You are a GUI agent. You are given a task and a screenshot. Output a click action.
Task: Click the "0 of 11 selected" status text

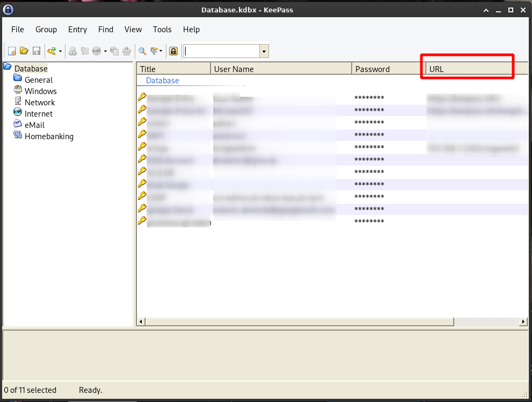pyautogui.click(x=30, y=390)
